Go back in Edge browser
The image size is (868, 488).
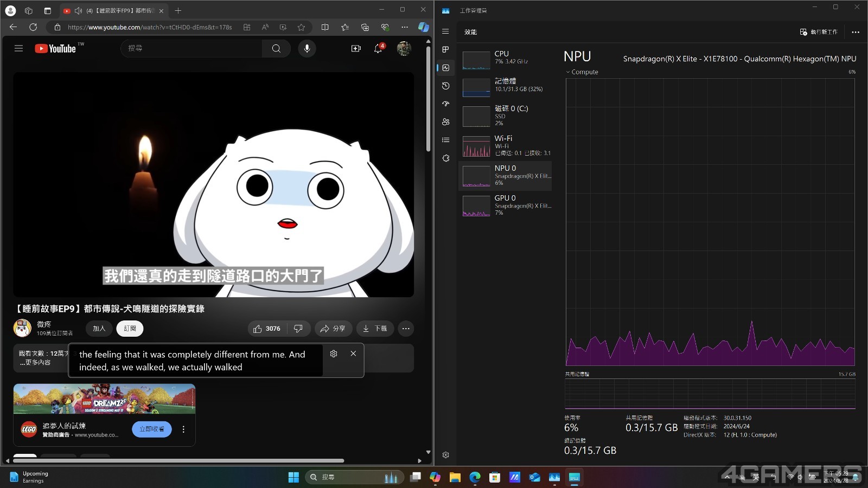13,27
